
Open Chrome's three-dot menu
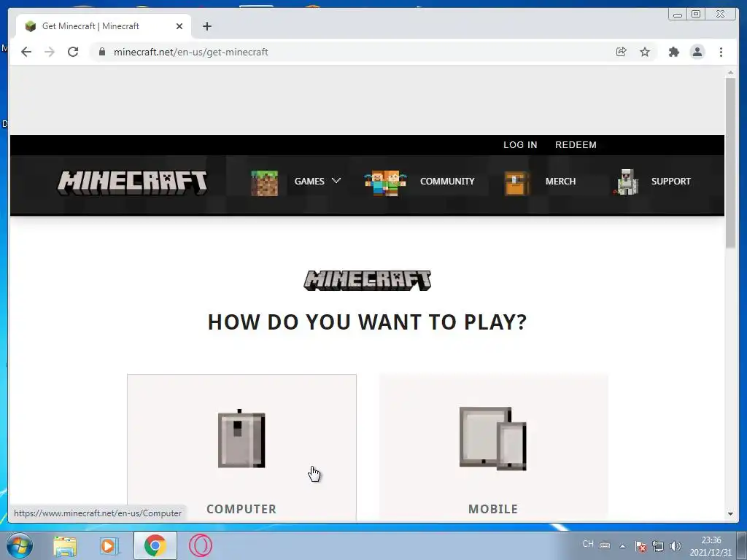click(x=721, y=52)
